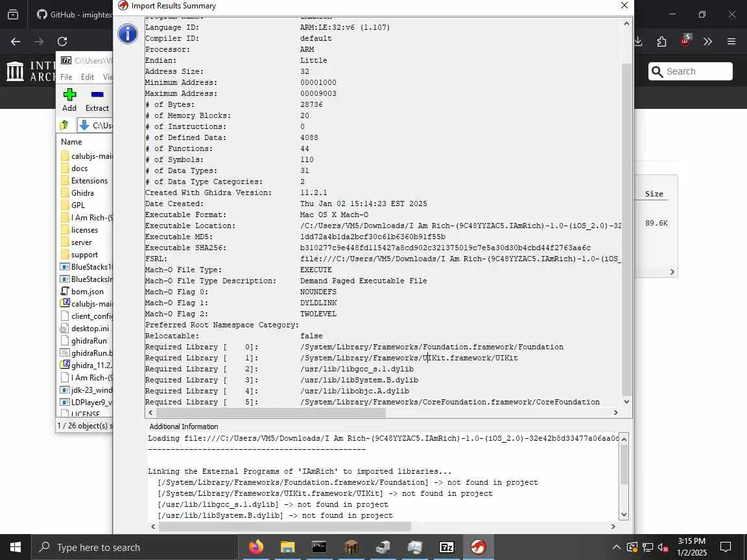Open the Edit menu in 7-Zip
Screen dimensions: 747x560
coord(87,76)
